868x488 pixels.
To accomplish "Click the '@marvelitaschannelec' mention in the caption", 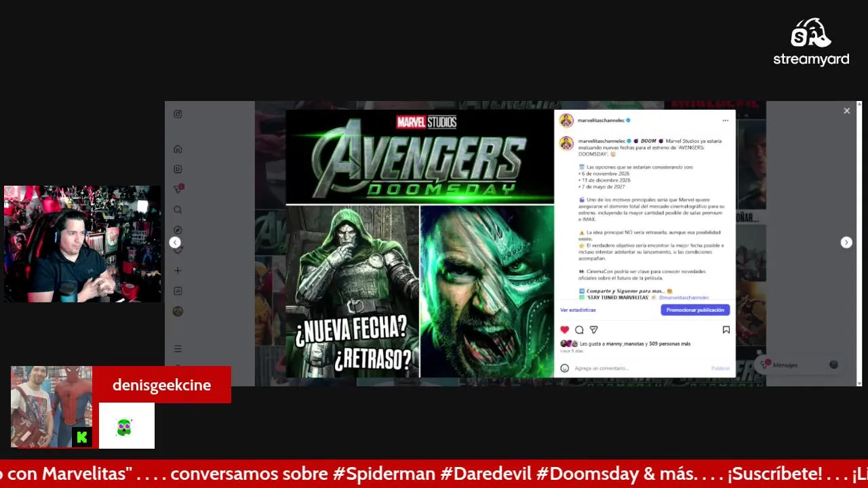I will click(684, 298).
